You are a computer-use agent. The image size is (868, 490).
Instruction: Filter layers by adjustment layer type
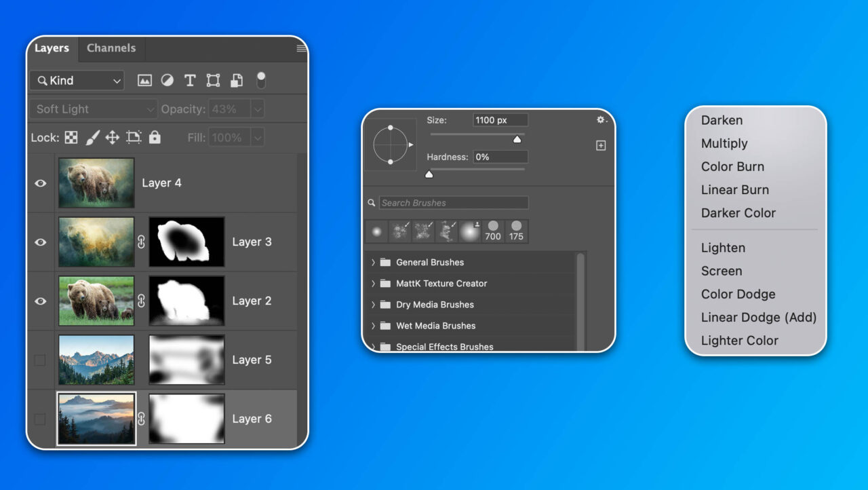[167, 81]
